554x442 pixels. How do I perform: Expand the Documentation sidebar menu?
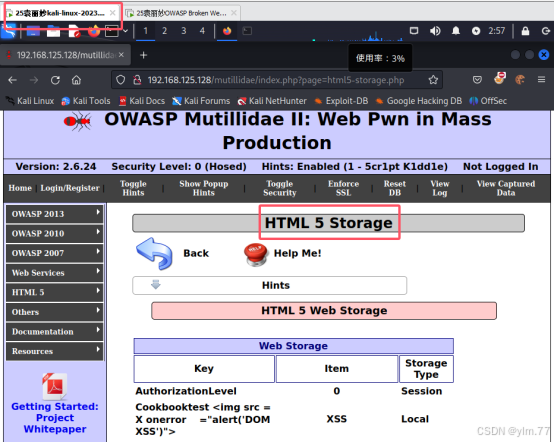point(54,331)
